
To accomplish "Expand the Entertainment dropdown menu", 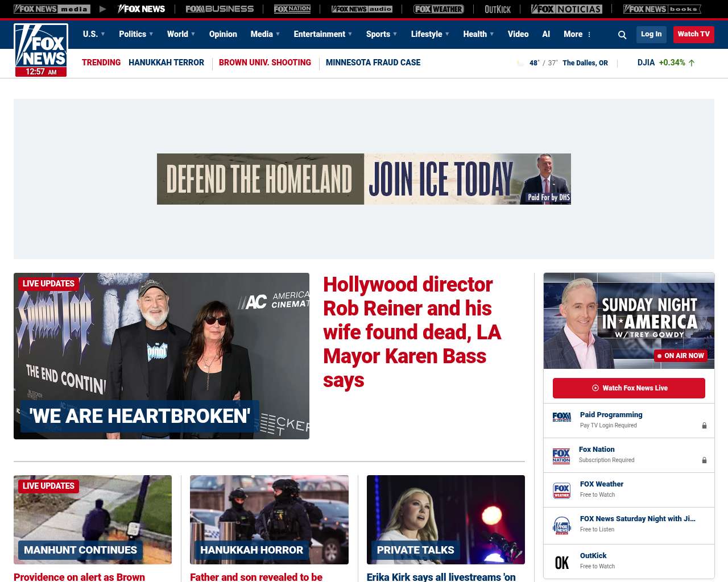I will 322,34.
